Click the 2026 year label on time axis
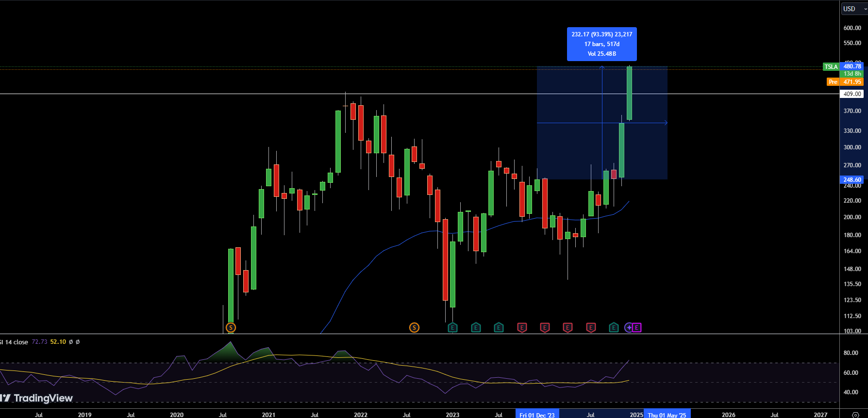868x418 pixels. pyautogui.click(x=728, y=415)
